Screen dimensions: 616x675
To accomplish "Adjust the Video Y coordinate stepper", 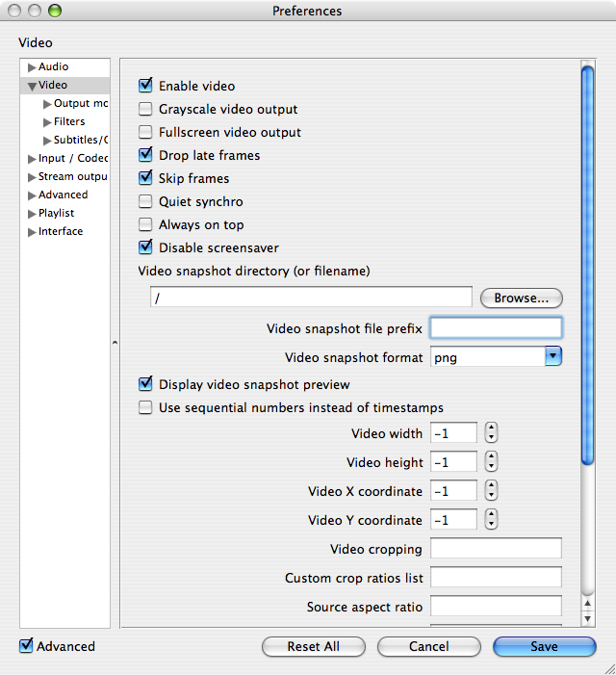I will [x=491, y=521].
